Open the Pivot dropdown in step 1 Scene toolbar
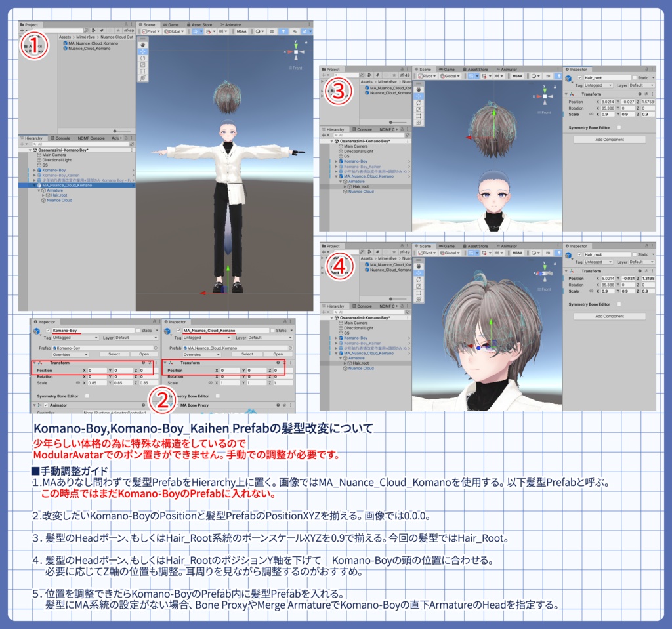 [151, 31]
